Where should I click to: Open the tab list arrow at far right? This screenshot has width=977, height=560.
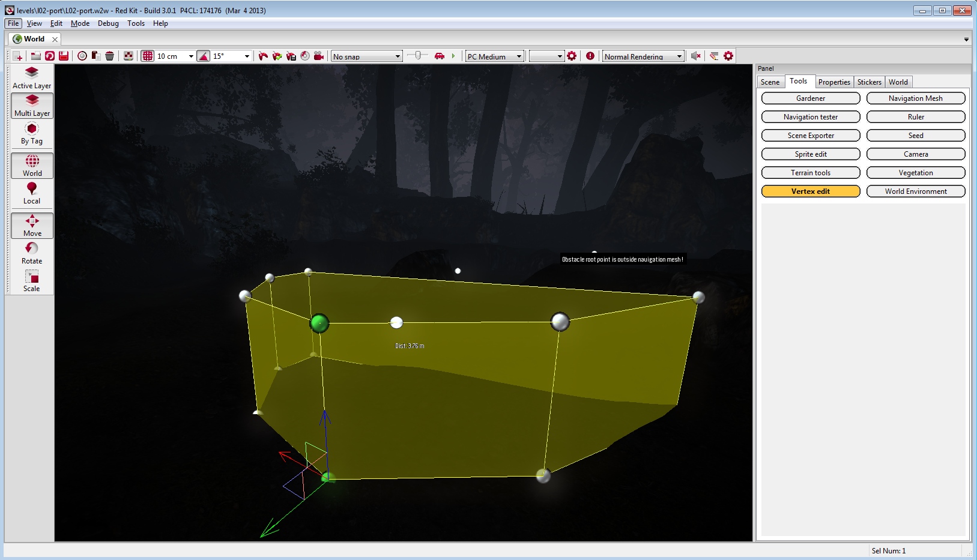(966, 40)
